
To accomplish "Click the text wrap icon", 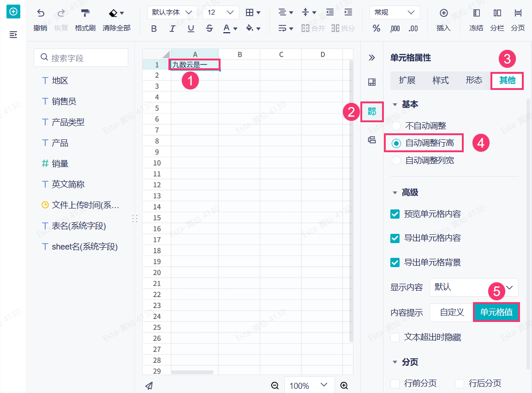I will pos(282,28).
